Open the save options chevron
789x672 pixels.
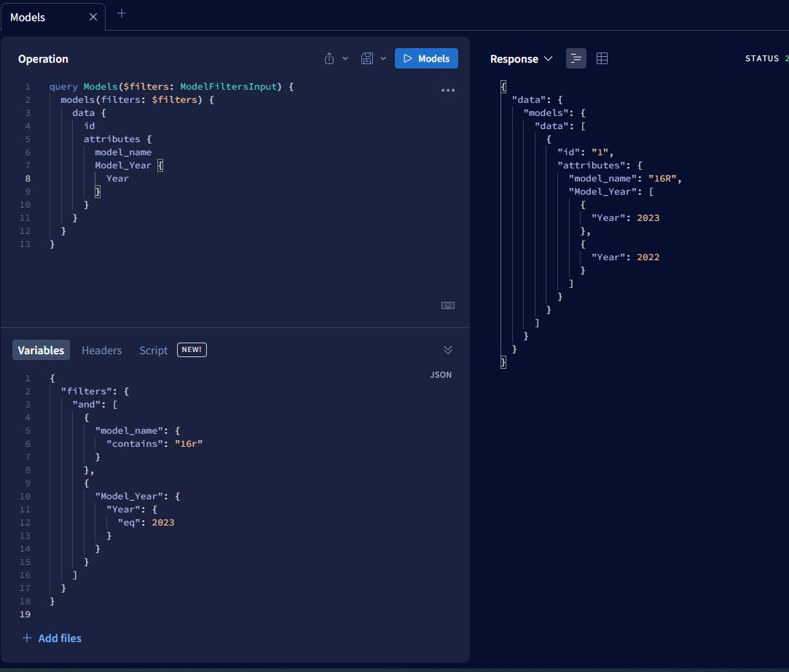pyautogui.click(x=384, y=58)
